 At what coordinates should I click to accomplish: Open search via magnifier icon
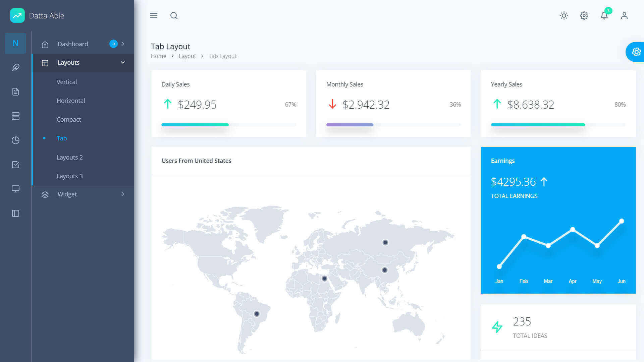pos(174,16)
